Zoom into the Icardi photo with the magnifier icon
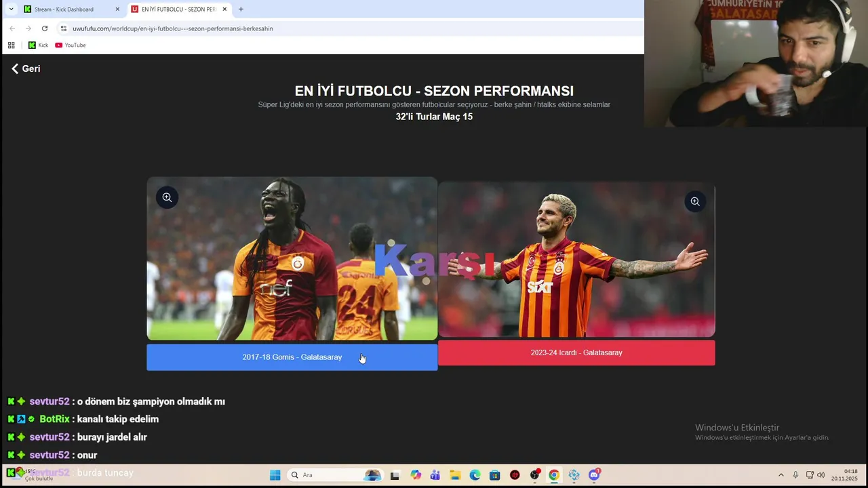 695,201
